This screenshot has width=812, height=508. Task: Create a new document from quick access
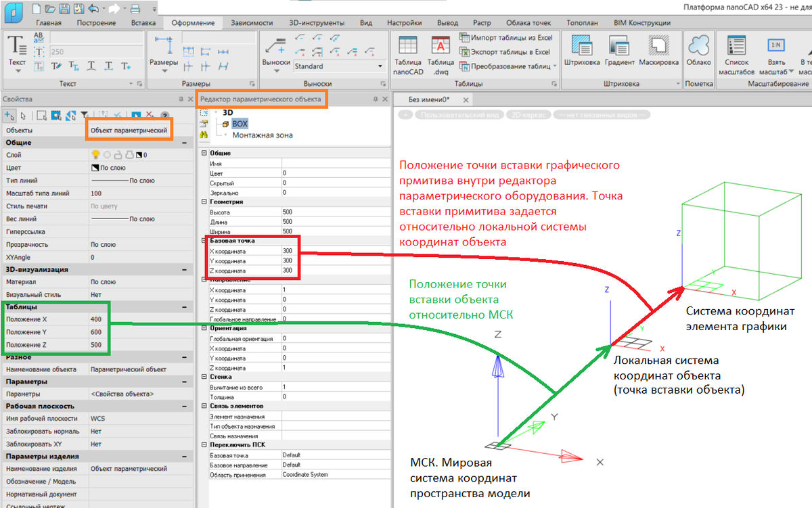pyautogui.click(x=36, y=9)
